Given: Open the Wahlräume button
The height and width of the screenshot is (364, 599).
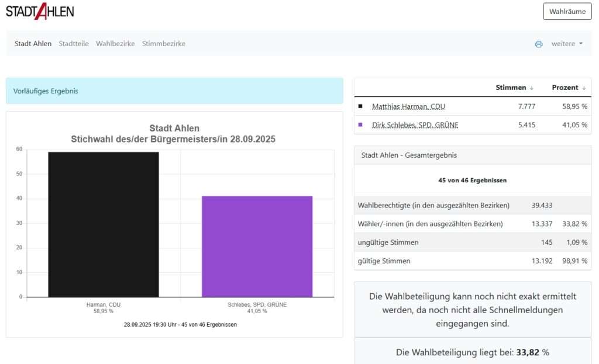Looking at the screenshot, I should (567, 11).
